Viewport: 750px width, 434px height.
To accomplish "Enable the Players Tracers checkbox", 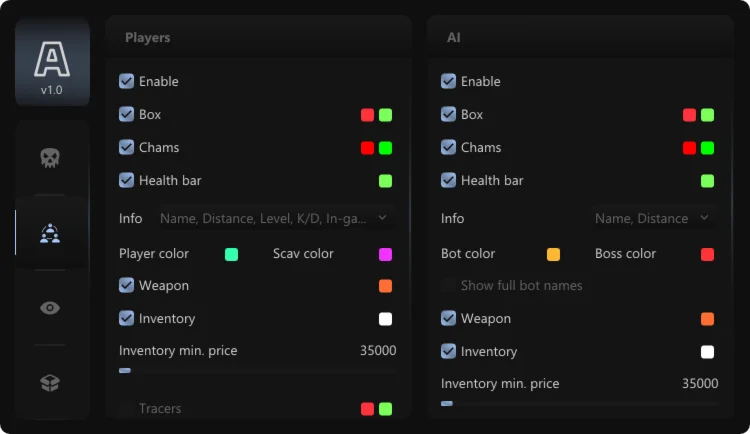I will pyautogui.click(x=127, y=408).
